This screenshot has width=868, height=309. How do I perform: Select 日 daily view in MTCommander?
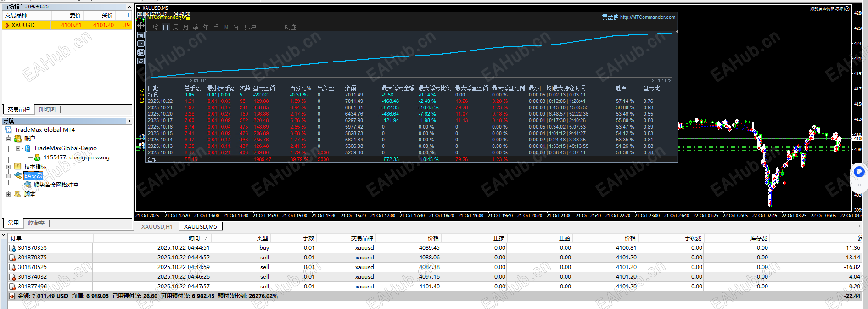pyautogui.click(x=166, y=28)
